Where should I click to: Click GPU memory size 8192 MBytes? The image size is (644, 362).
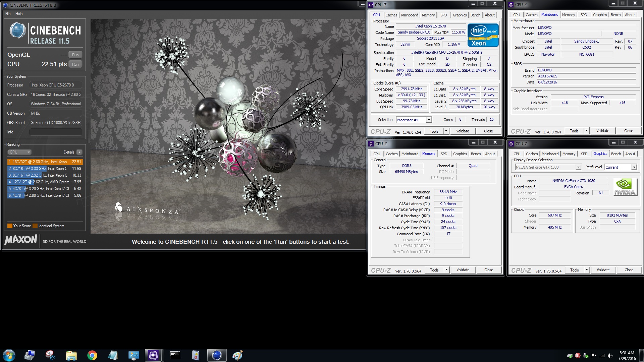pos(617,215)
